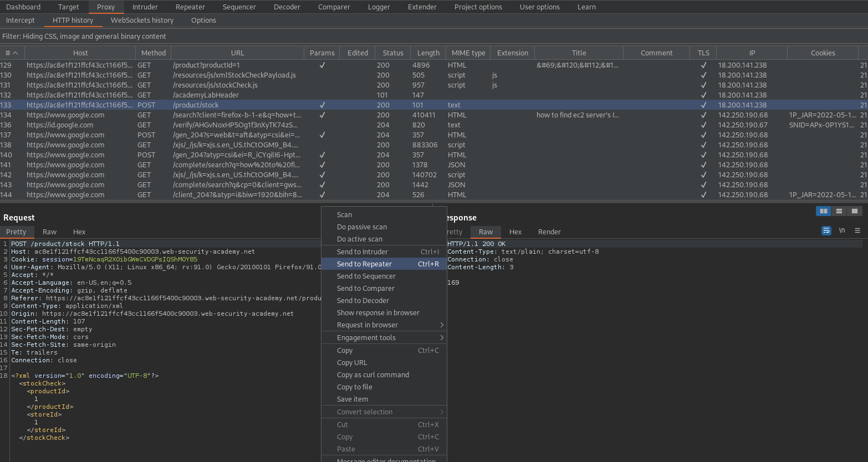
Task: Choose Send to Intruder menu entry
Action: [x=384, y=252]
